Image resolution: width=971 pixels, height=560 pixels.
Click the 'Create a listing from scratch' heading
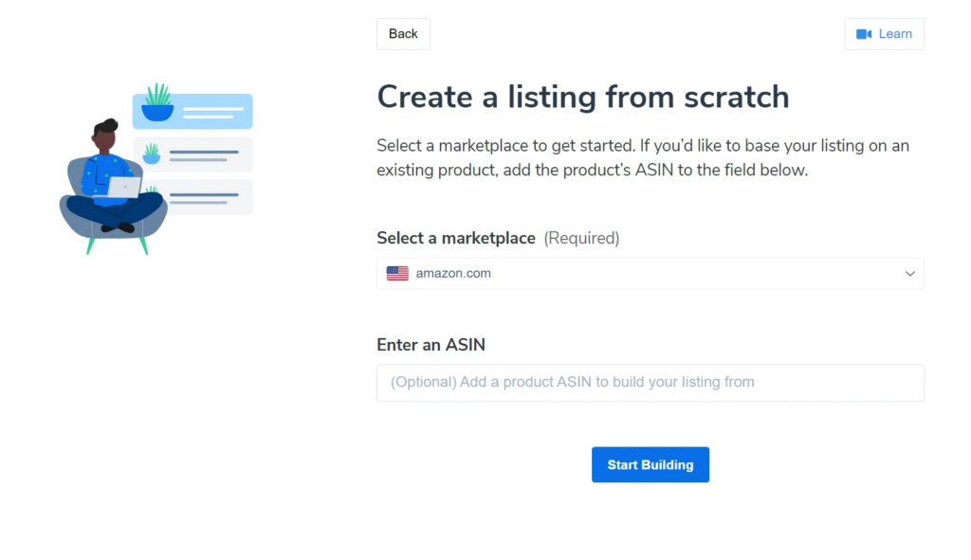pyautogui.click(x=583, y=96)
